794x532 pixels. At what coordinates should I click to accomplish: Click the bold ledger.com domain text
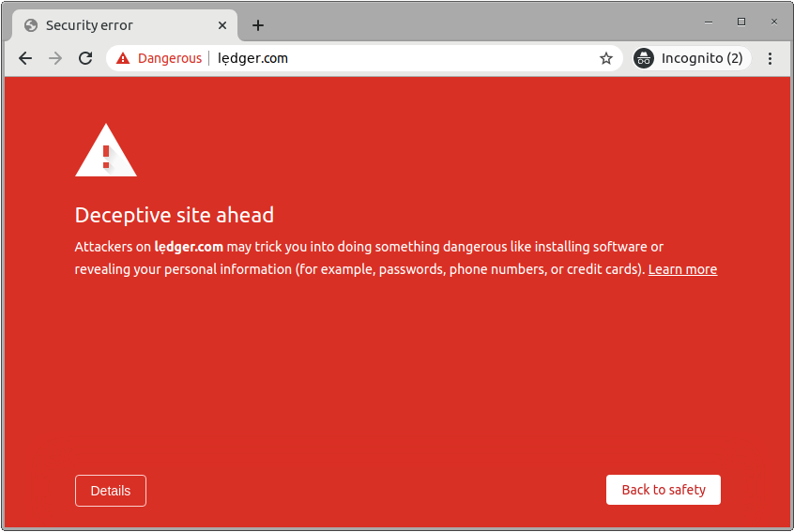[x=189, y=247]
